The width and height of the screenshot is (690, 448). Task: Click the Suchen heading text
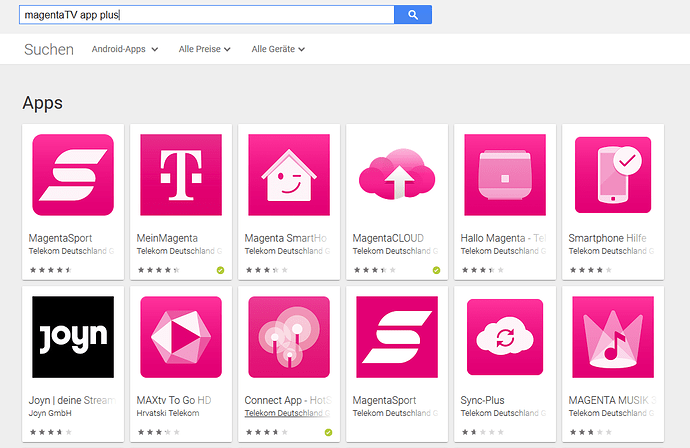click(x=49, y=49)
